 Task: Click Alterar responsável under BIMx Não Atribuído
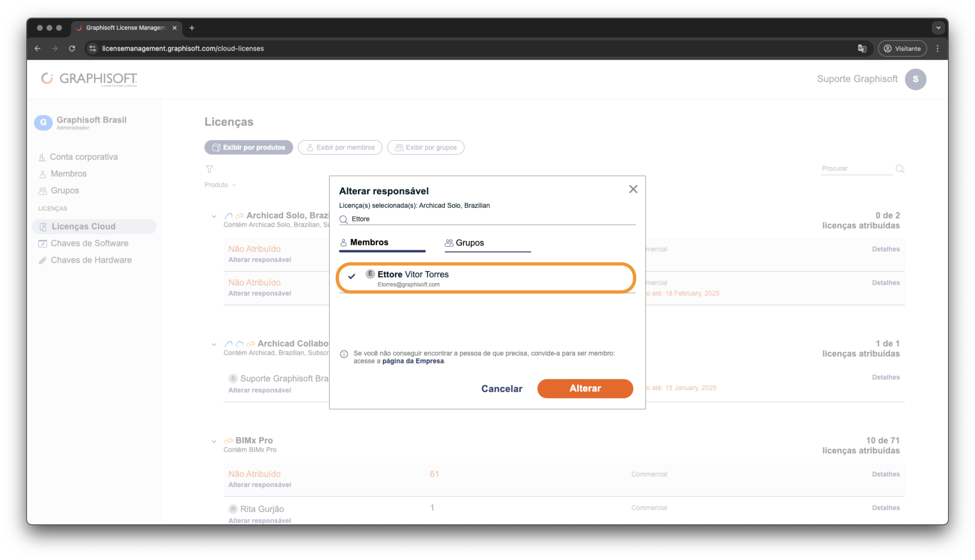pos(260,485)
